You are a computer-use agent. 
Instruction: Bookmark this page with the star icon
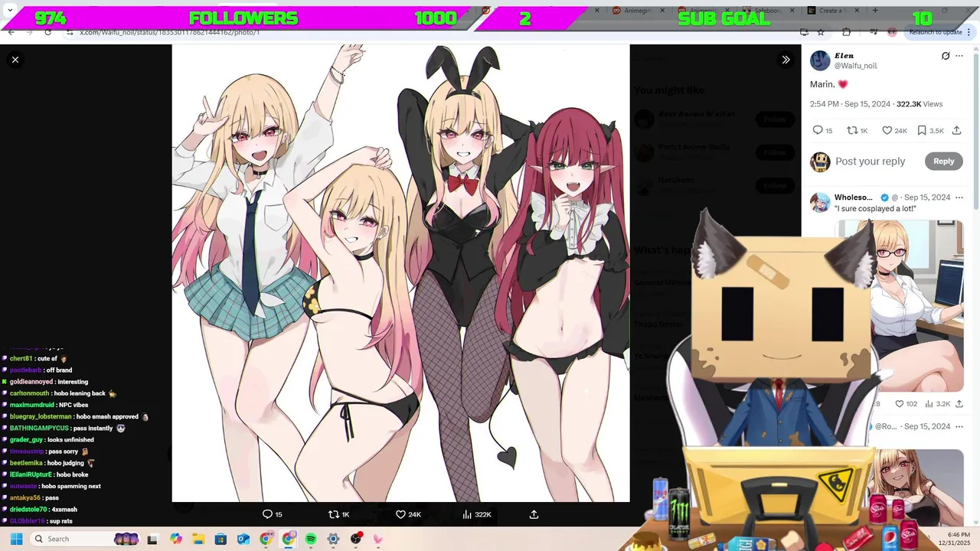tap(821, 32)
